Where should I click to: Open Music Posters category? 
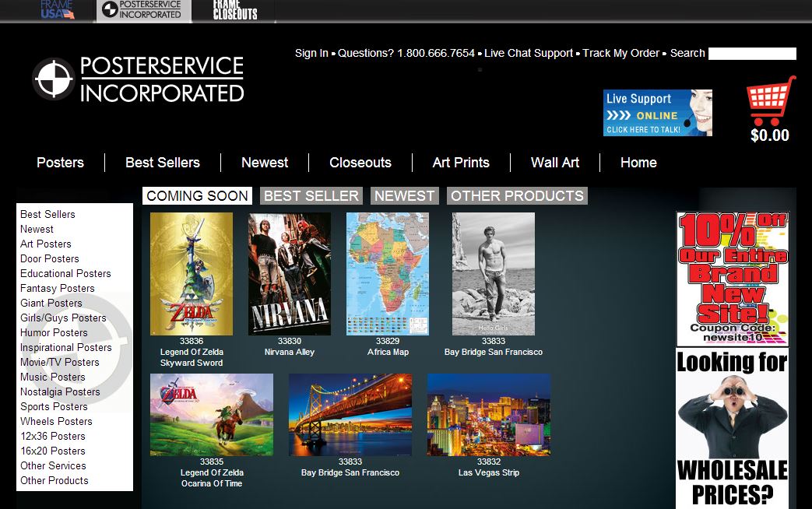tap(53, 377)
